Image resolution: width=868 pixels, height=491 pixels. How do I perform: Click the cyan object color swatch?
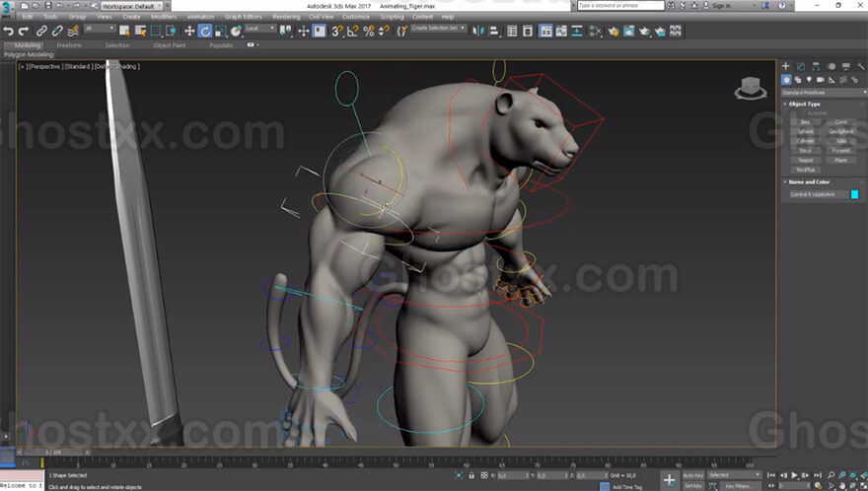click(855, 194)
